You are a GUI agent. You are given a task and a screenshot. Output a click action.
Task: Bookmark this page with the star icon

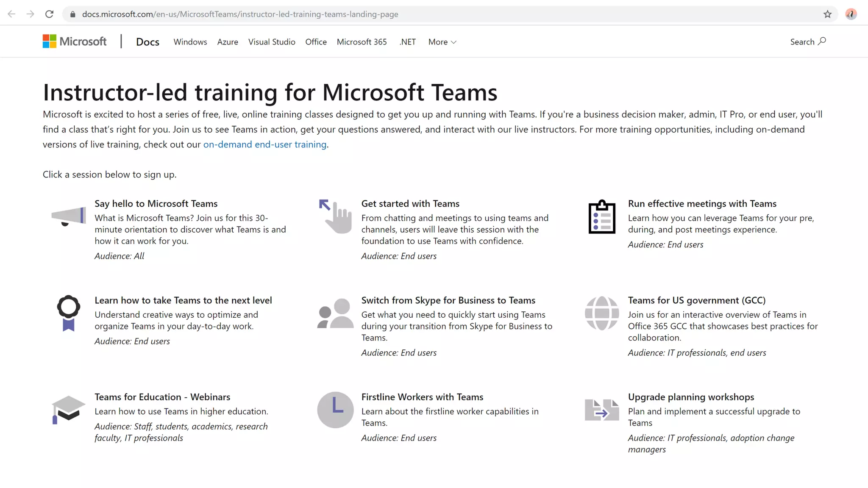(x=827, y=14)
